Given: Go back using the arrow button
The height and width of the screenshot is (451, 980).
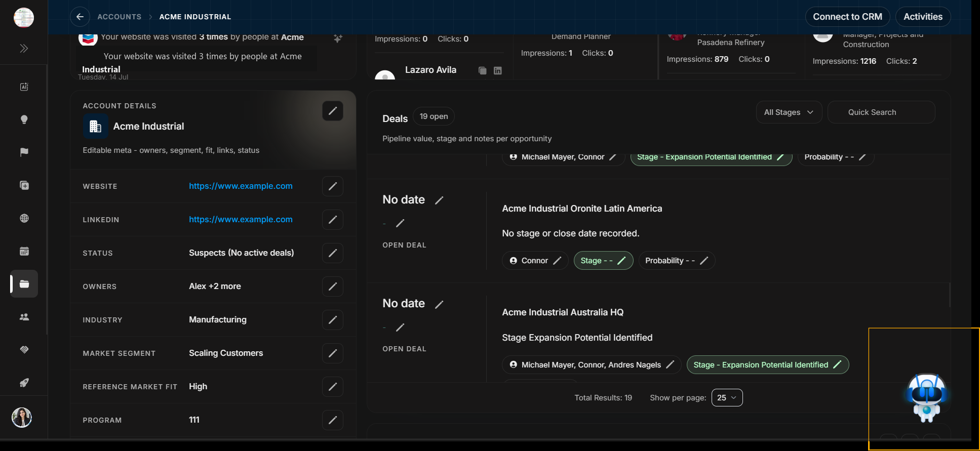Looking at the screenshot, I should point(80,17).
